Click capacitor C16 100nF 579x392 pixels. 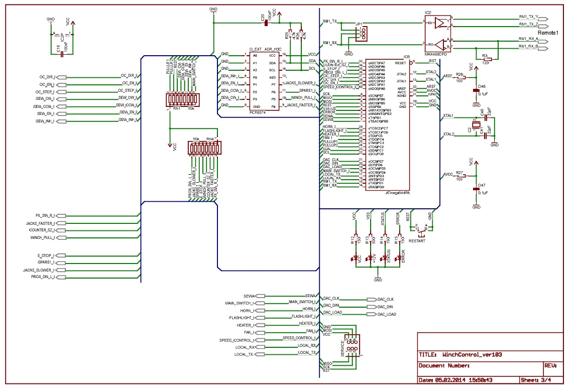coord(62,54)
